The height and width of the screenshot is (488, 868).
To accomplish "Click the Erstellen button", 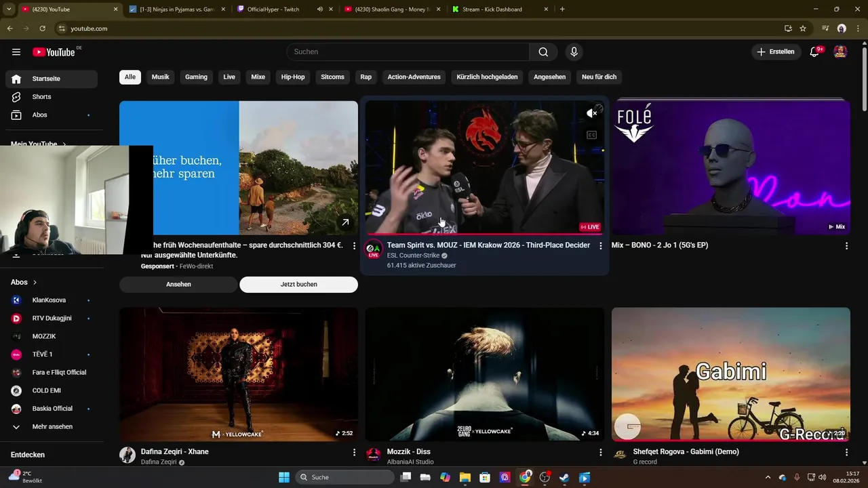I will [x=776, y=52].
